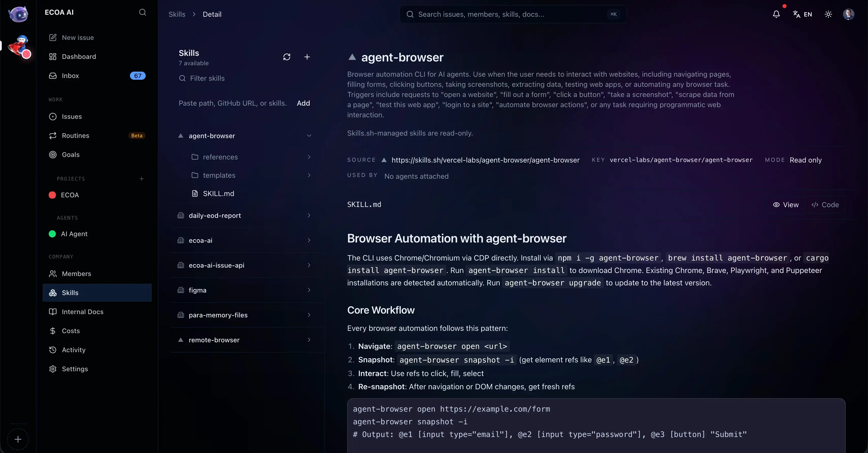Click the "Read only" mode value

[x=806, y=160]
